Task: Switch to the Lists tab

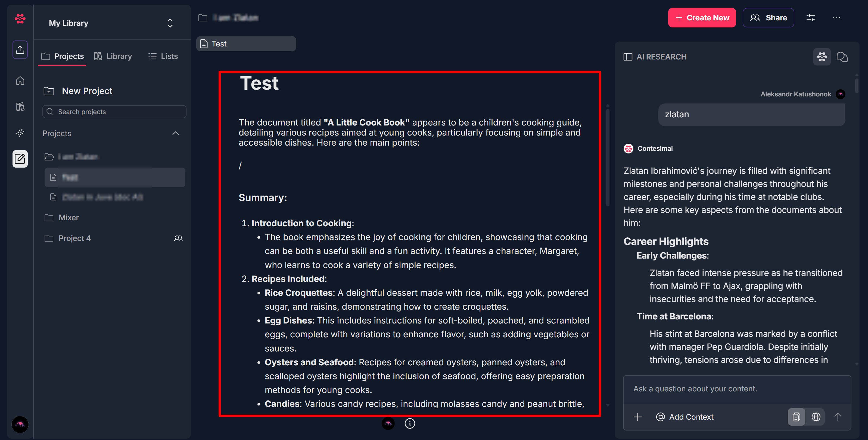Action: coord(163,56)
